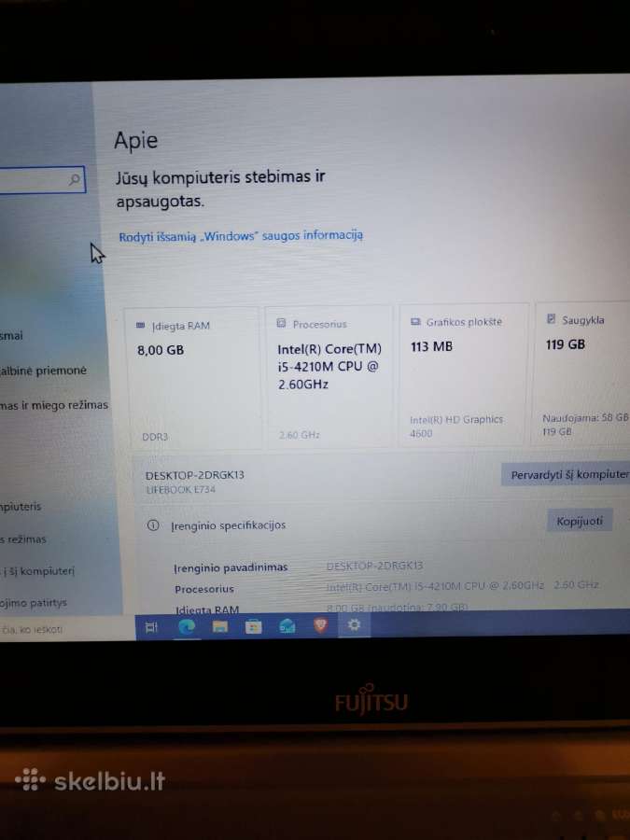Viewport: 630px width, 840px height.
Task: Launch Microsoft Edge from the taskbar
Action: (186, 626)
